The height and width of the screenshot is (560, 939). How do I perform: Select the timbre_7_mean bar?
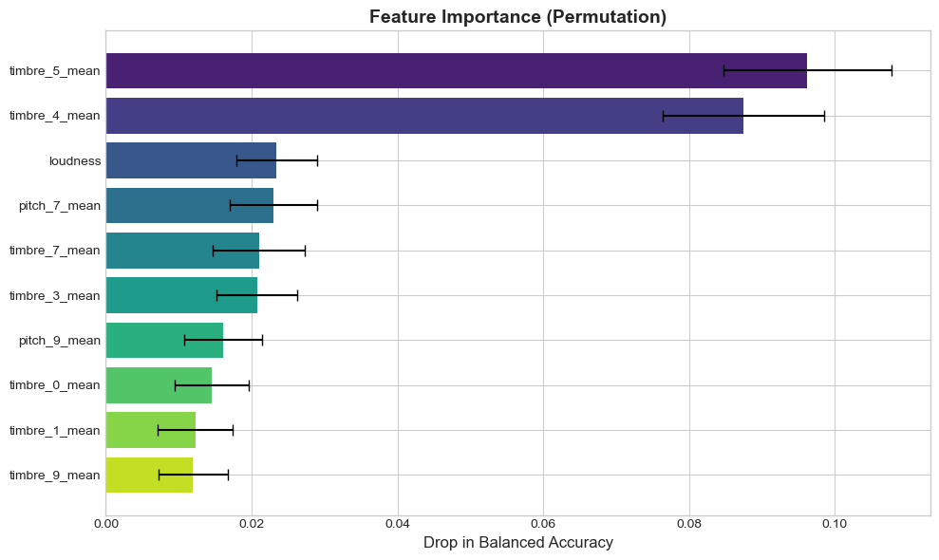(182, 251)
